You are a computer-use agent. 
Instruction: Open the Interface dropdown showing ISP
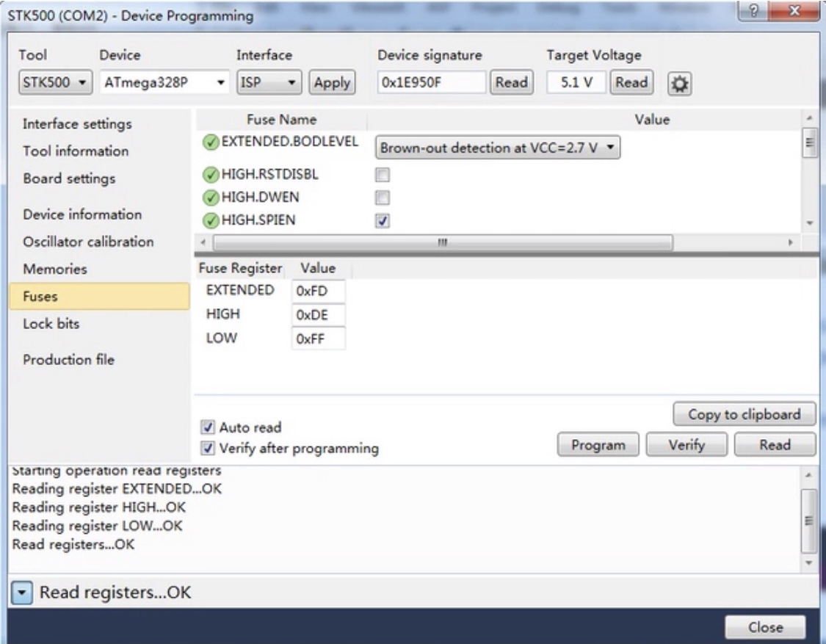pyautogui.click(x=269, y=82)
